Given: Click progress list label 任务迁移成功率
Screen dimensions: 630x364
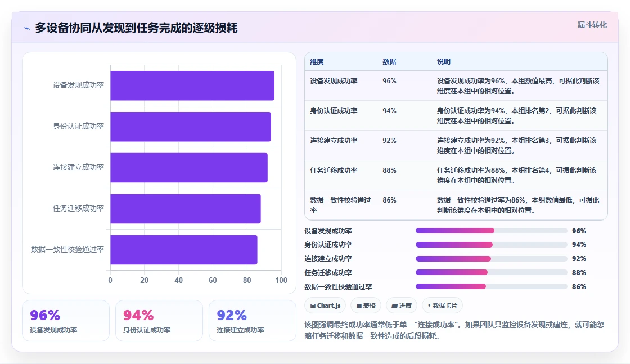Looking at the screenshot, I should pyautogui.click(x=328, y=273).
